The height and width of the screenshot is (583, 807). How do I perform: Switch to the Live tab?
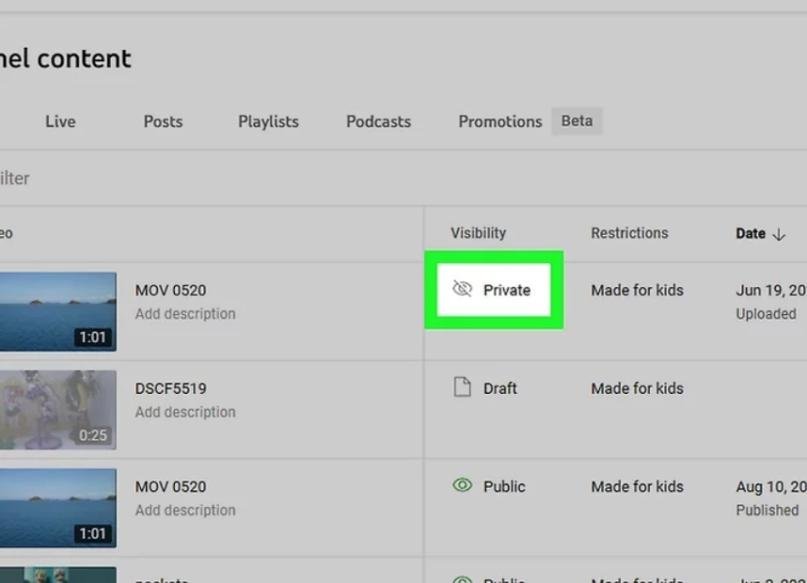(x=60, y=121)
